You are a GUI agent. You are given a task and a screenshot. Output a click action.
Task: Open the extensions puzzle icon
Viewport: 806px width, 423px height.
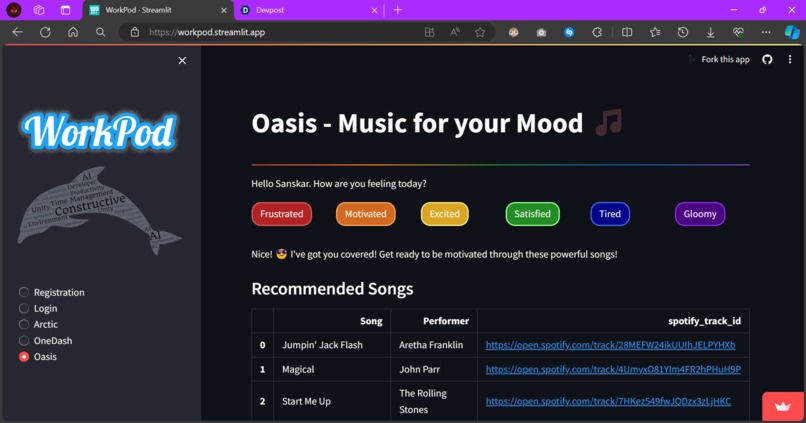(x=597, y=32)
